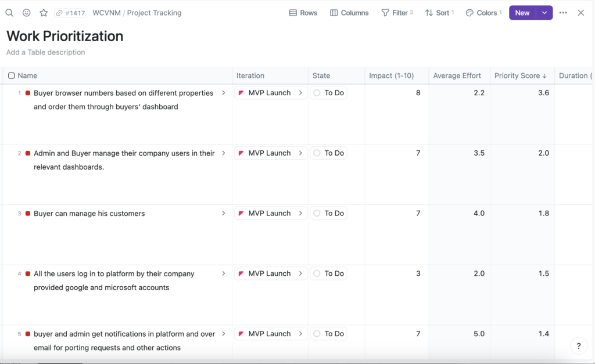Click the emoji smiley icon
This screenshot has height=364, width=595.
[27, 13]
